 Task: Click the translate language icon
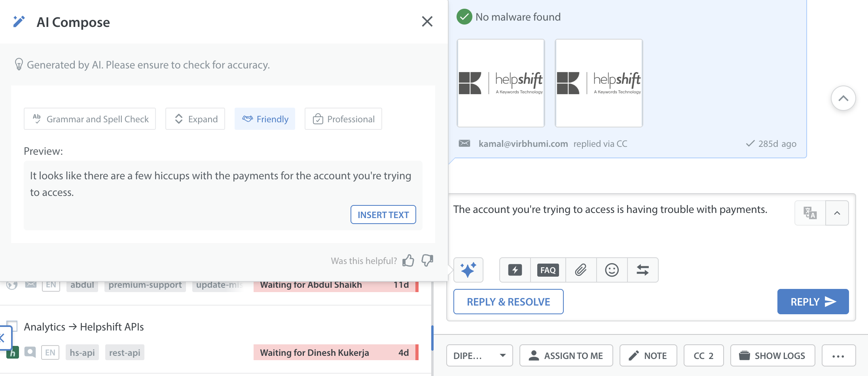click(810, 213)
